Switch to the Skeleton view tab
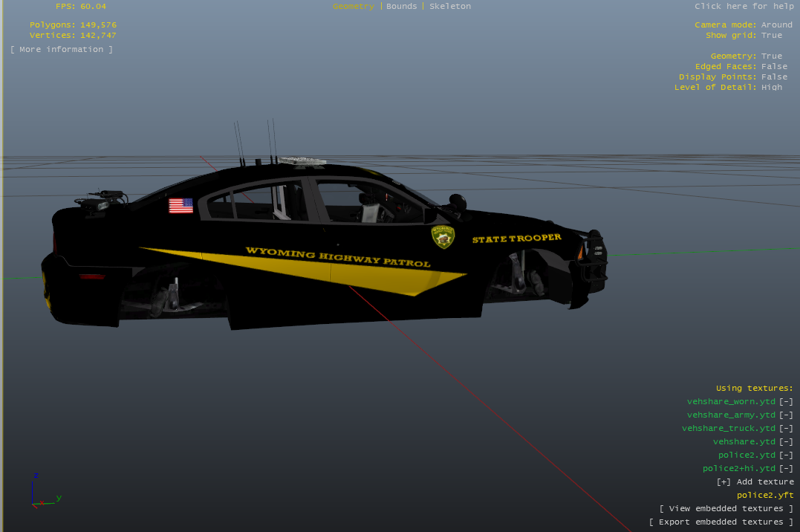Viewport: 800px width, 532px height. coord(450,6)
